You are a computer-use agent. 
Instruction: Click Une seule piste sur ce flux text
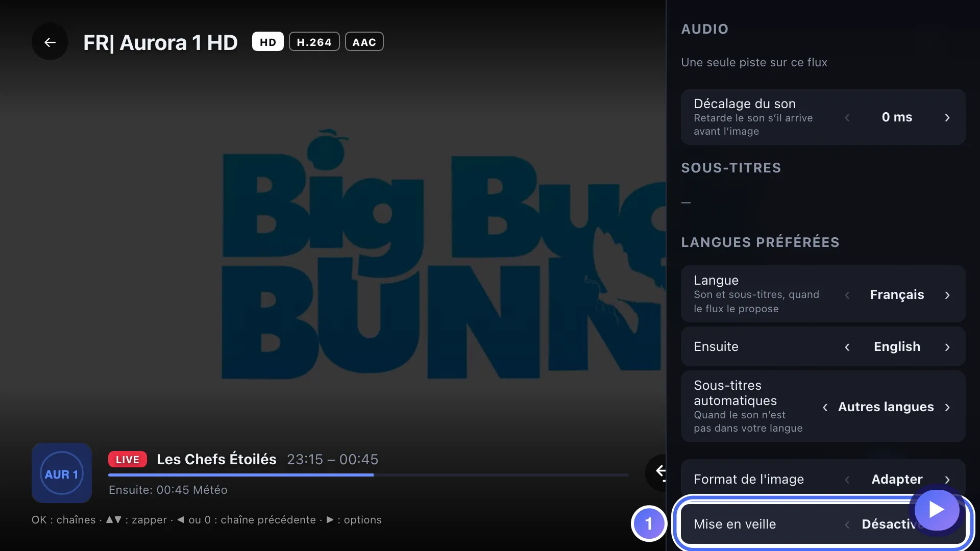754,62
